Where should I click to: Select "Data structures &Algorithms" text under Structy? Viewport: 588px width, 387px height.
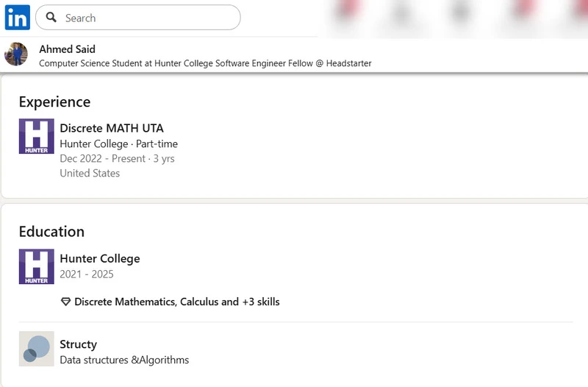click(124, 361)
